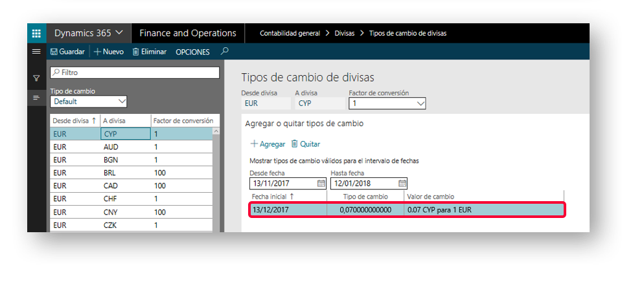644x282 pixels.
Task: Toggle the hamburger navigation menu
Action: click(x=36, y=52)
